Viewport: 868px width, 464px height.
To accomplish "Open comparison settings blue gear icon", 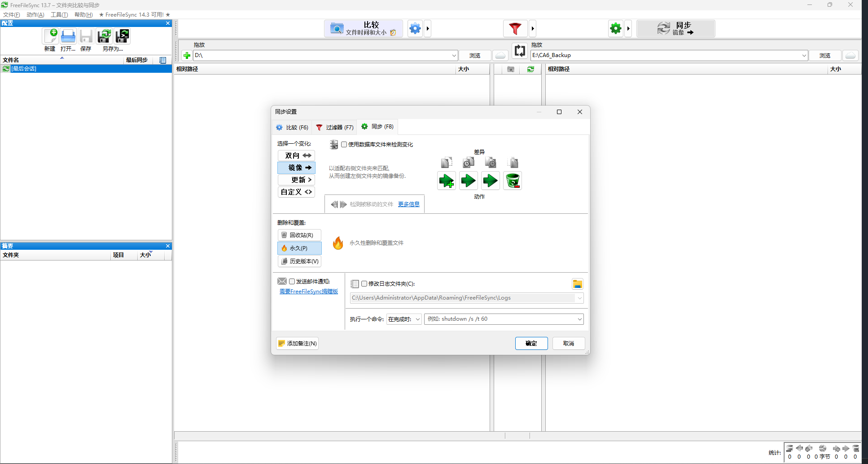I will tap(415, 29).
